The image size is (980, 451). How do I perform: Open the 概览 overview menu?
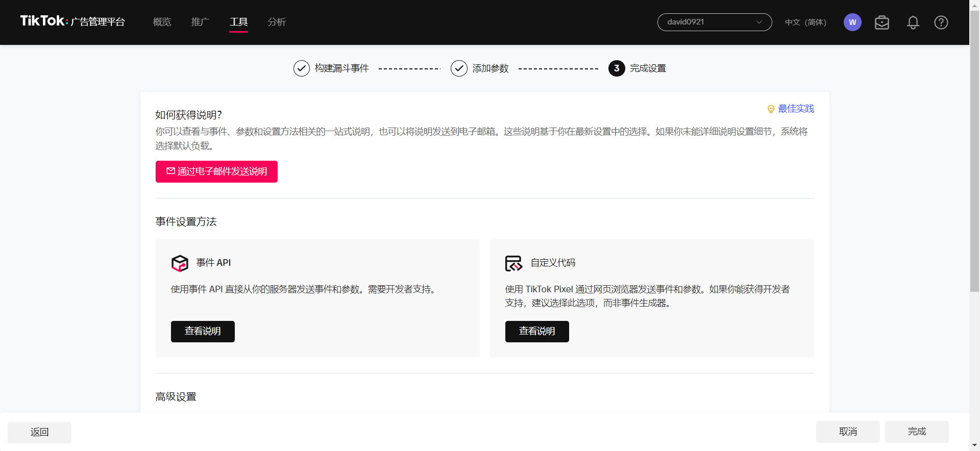pyautogui.click(x=162, y=22)
